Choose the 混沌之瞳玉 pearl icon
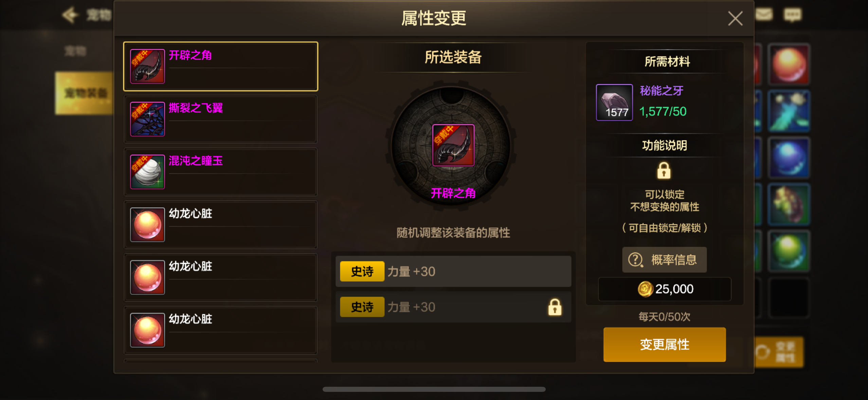The image size is (868, 400). tap(147, 172)
